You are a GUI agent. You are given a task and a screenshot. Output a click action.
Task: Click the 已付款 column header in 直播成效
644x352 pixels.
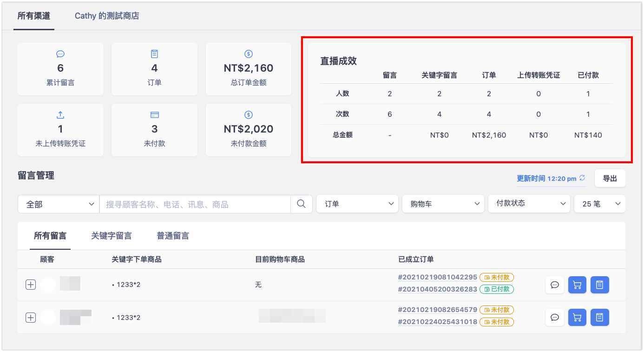[588, 75]
